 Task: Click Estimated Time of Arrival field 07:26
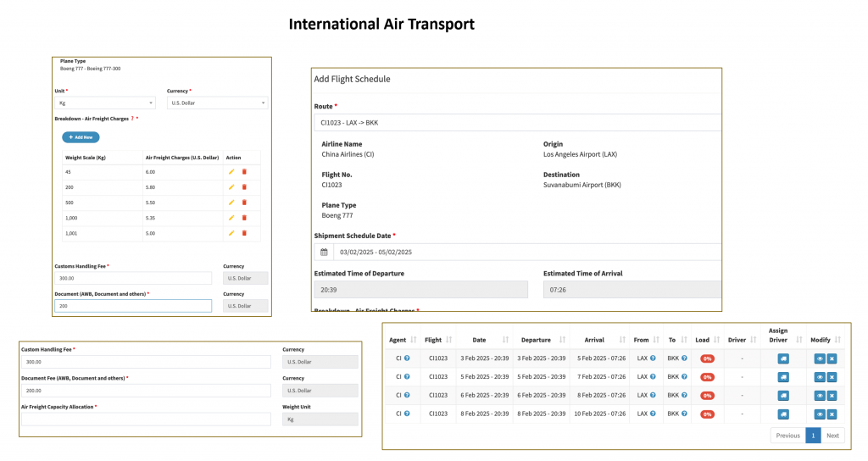click(632, 290)
